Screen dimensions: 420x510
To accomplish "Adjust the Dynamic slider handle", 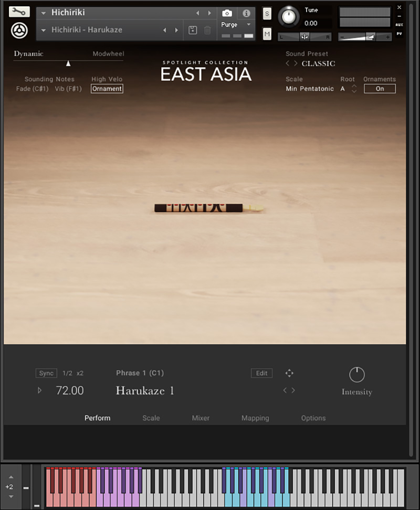I will point(68,63).
